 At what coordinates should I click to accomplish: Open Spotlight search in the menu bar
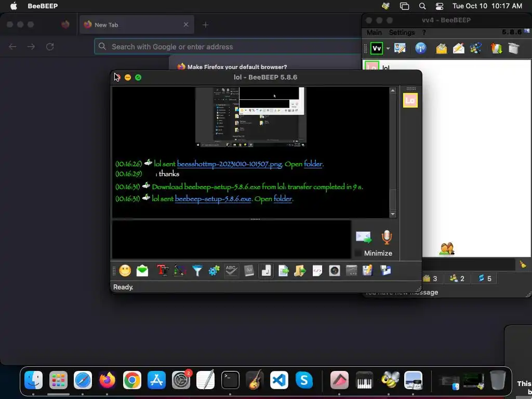(422, 6)
